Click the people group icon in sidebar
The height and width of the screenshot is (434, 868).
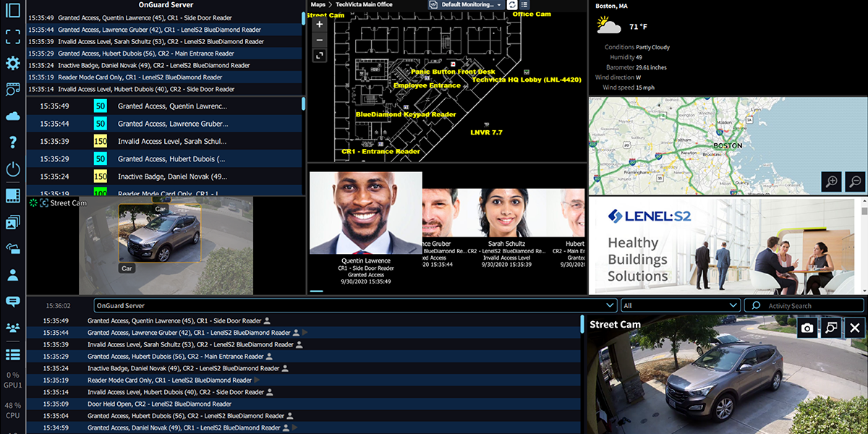pos(12,328)
